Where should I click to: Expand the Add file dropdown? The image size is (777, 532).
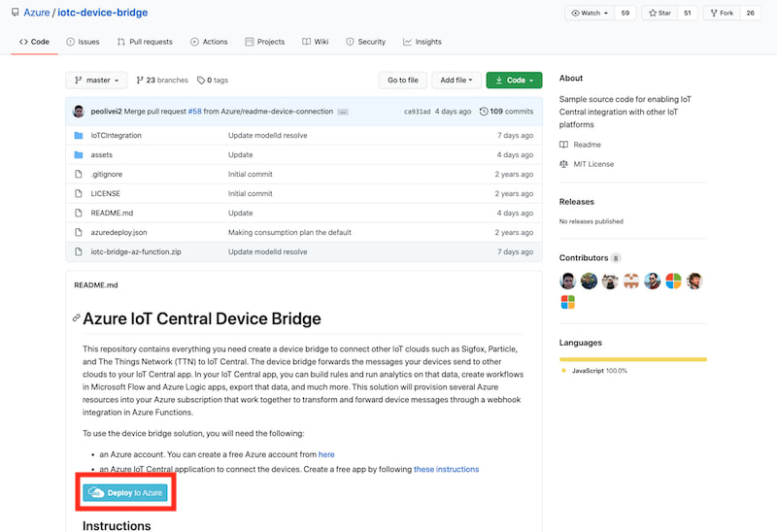pyautogui.click(x=456, y=80)
